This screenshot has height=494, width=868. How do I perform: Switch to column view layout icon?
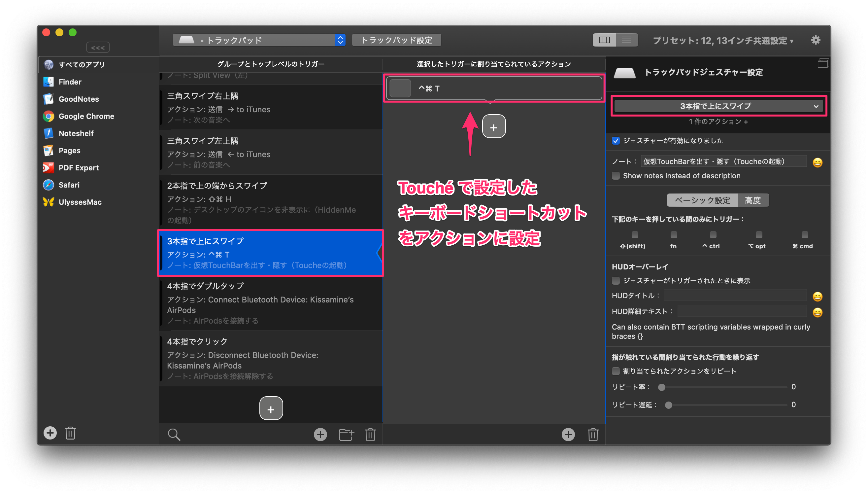(604, 40)
